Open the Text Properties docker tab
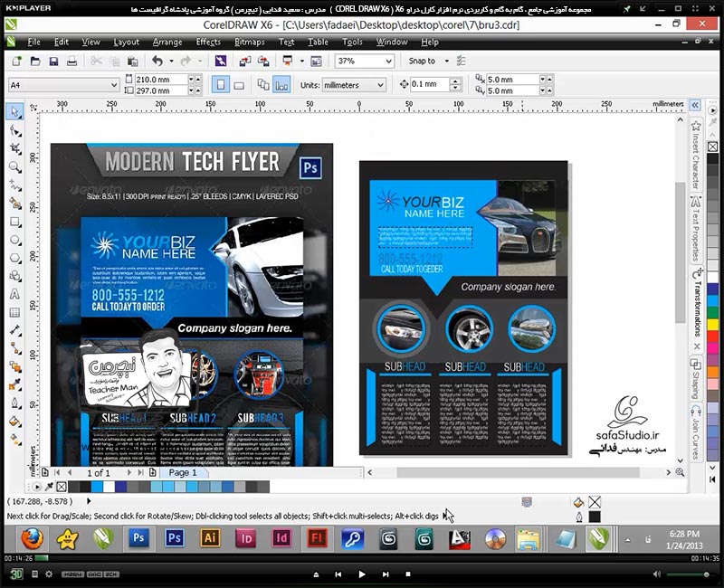Viewport: 724px width, 588px height. pos(695,229)
